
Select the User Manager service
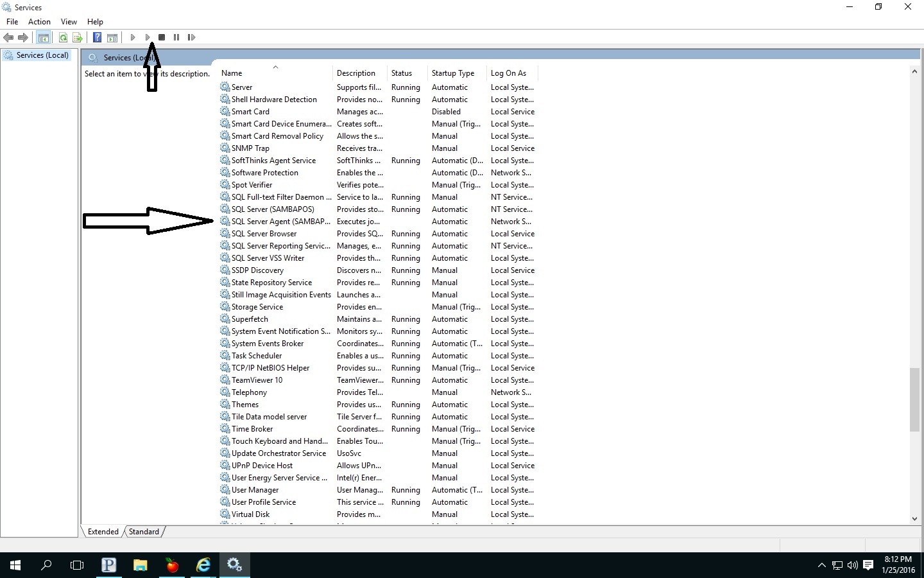(x=379, y=490)
